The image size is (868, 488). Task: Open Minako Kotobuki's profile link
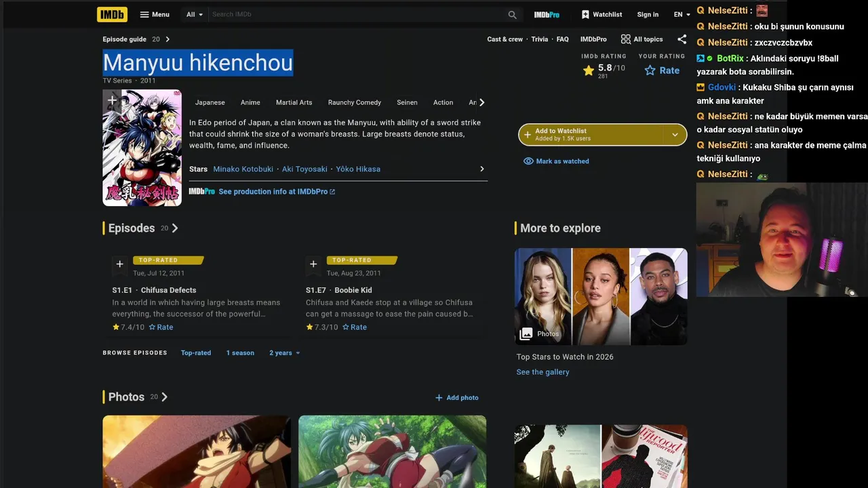point(243,169)
